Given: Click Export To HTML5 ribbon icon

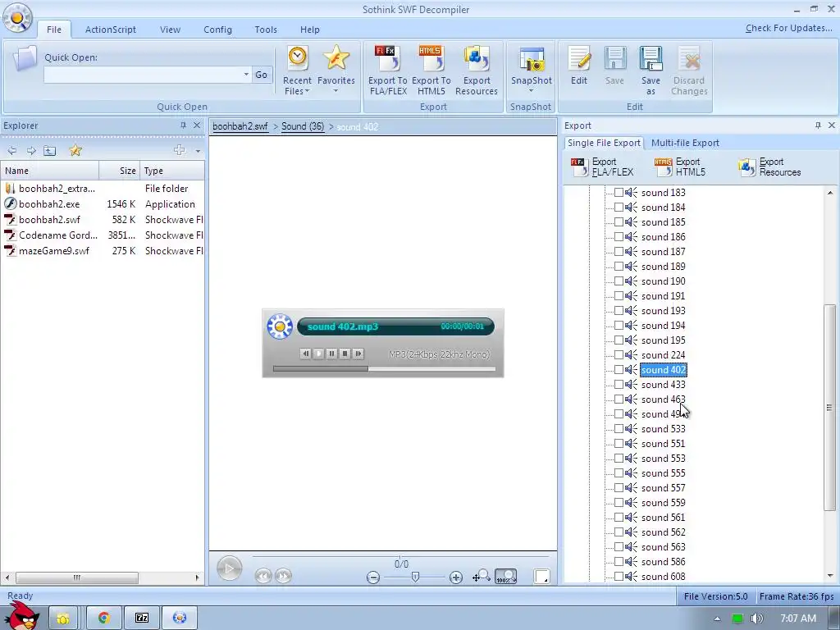Looking at the screenshot, I should pyautogui.click(x=431, y=71).
